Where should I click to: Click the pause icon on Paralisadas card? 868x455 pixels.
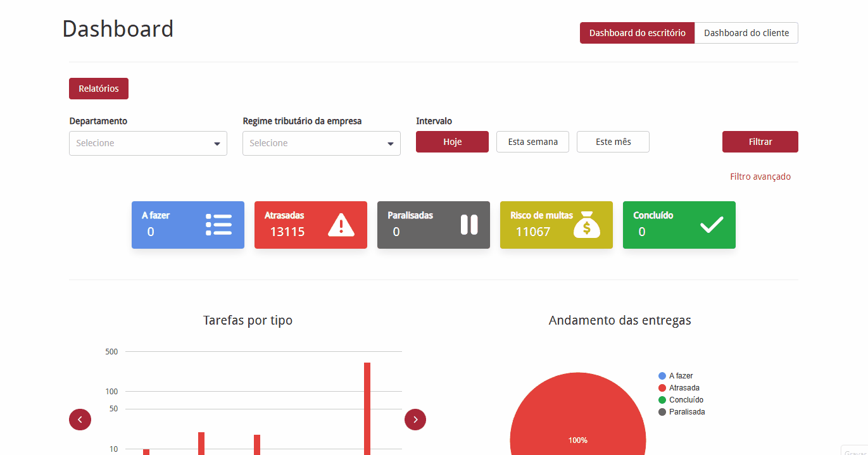[x=469, y=225]
